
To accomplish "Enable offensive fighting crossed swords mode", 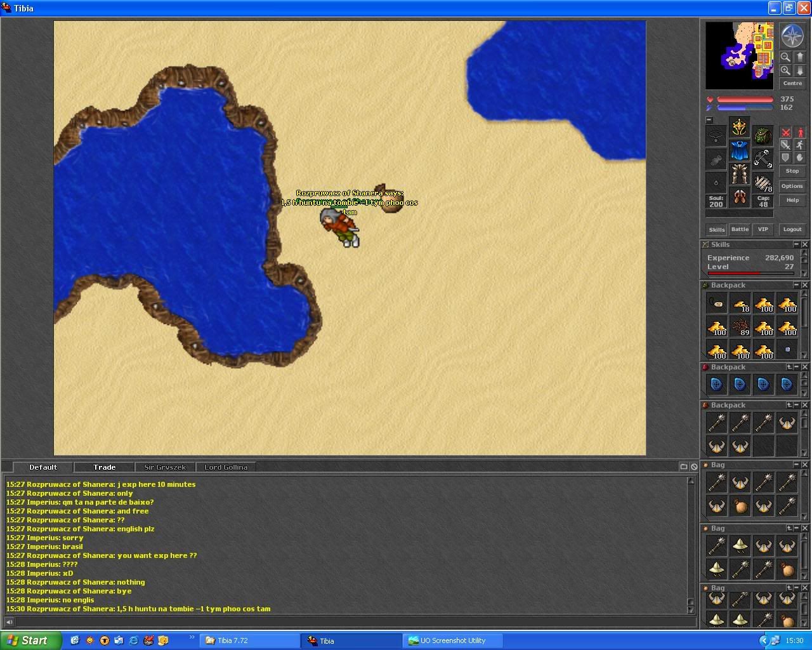I will (x=786, y=132).
